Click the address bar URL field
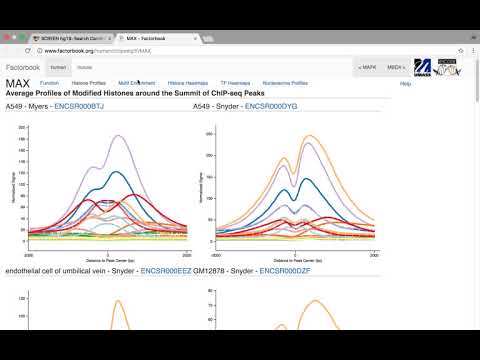The height and width of the screenshot is (360, 480). point(247,51)
